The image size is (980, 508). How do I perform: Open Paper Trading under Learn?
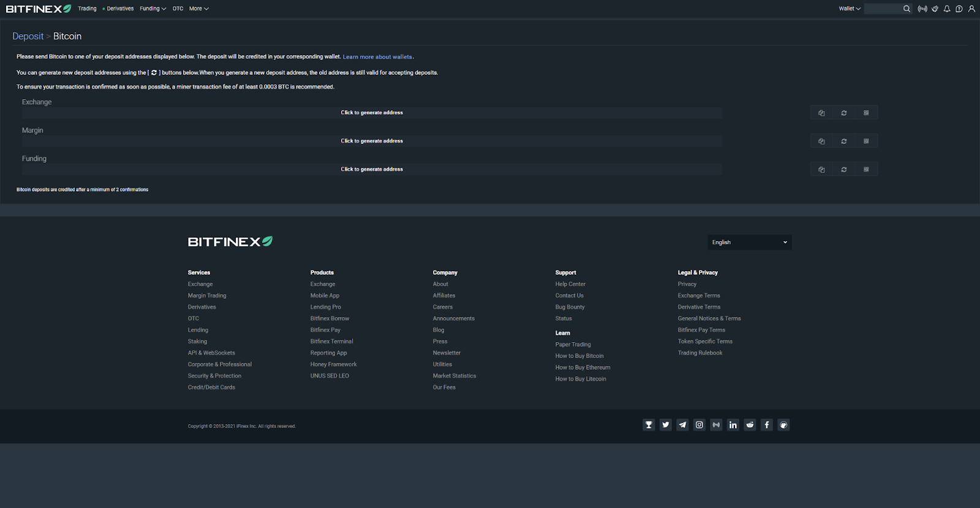point(573,345)
